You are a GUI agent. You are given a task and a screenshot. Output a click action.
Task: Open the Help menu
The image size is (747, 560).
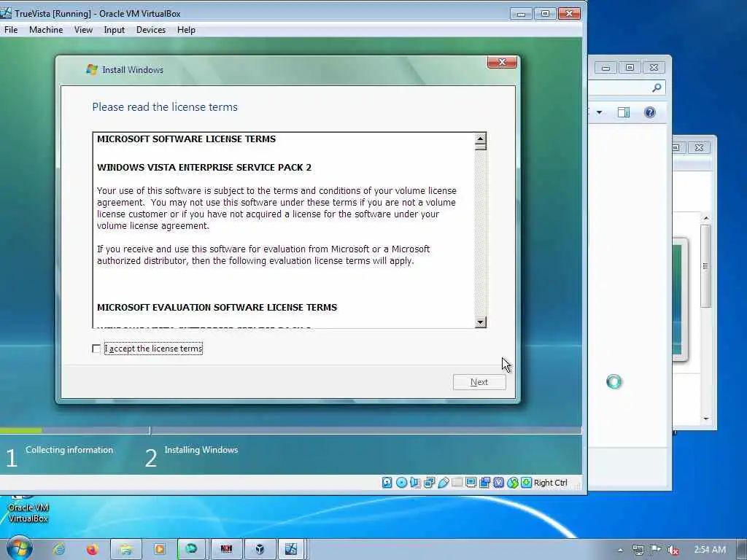click(x=186, y=29)
